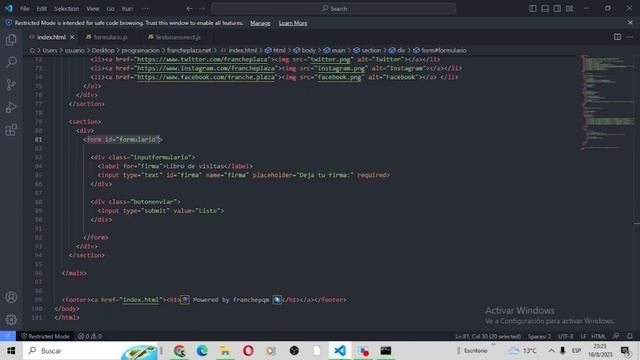Open the form#formulario breadcrumb segment

443,51
